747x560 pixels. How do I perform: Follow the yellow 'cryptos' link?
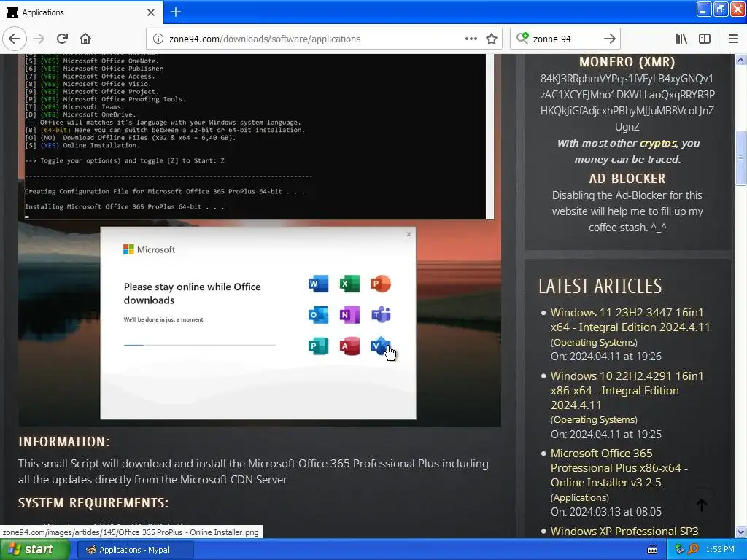[x=658, y=144]
